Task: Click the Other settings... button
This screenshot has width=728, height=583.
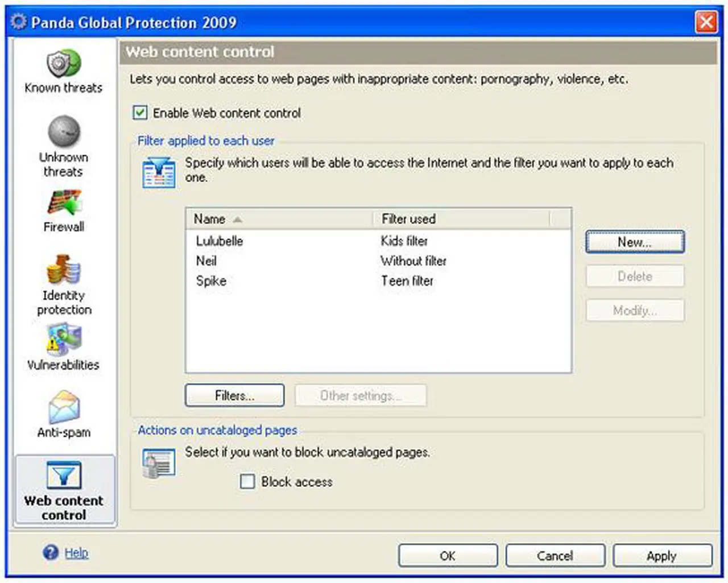Action: coord(361,395)
